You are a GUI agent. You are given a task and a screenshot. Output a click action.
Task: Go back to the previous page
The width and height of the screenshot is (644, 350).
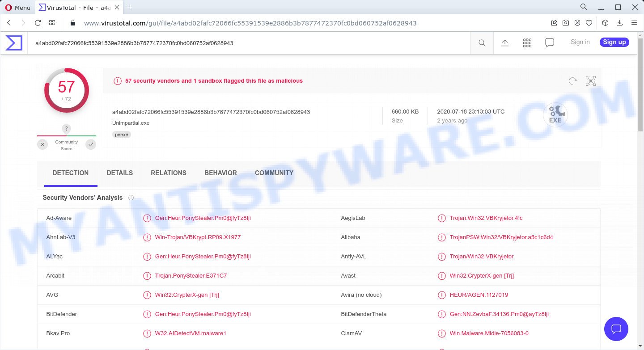pos(9,23)
